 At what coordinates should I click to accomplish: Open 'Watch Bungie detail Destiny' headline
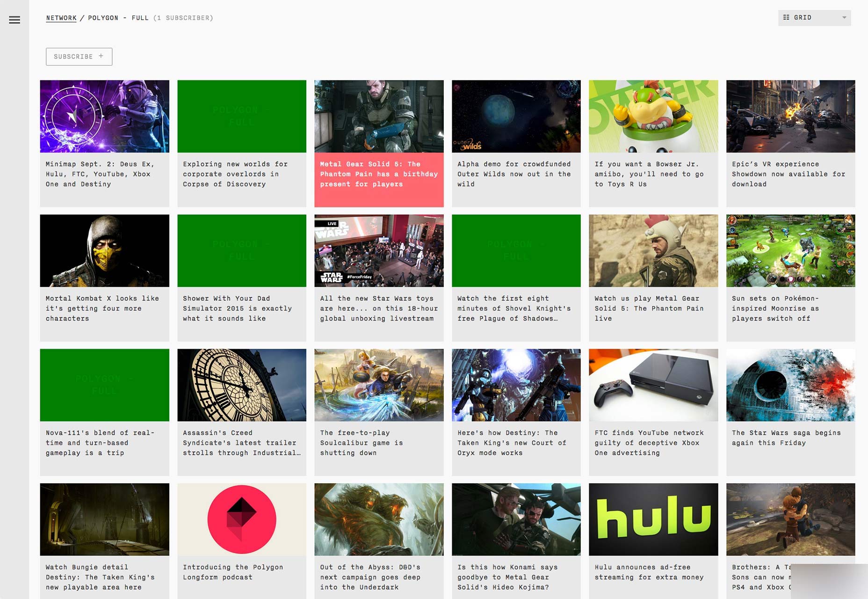click(x=100, y=577)
